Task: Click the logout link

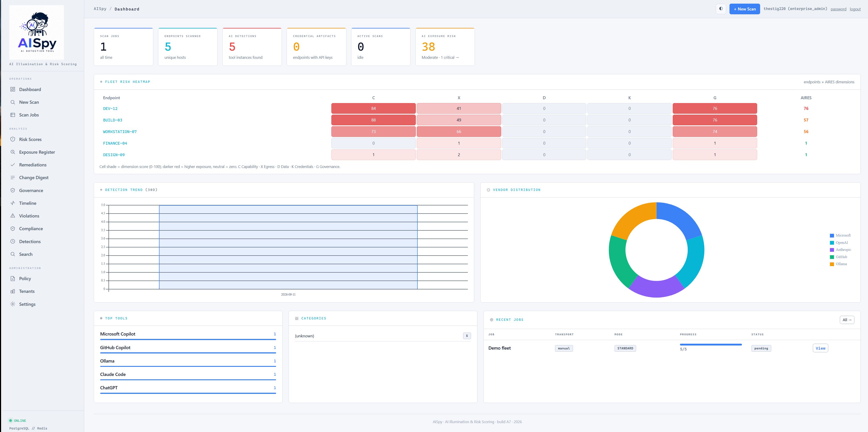Action: coord(855,9)
